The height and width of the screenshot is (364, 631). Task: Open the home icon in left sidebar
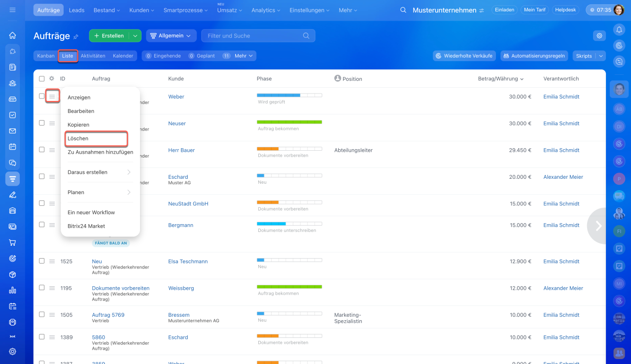12,35
